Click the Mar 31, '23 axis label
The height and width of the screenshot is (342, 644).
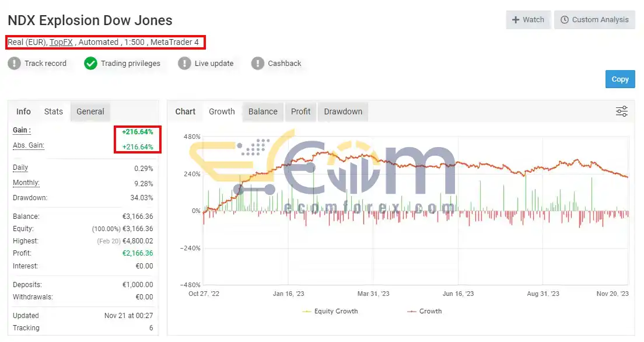pos(373,294)
